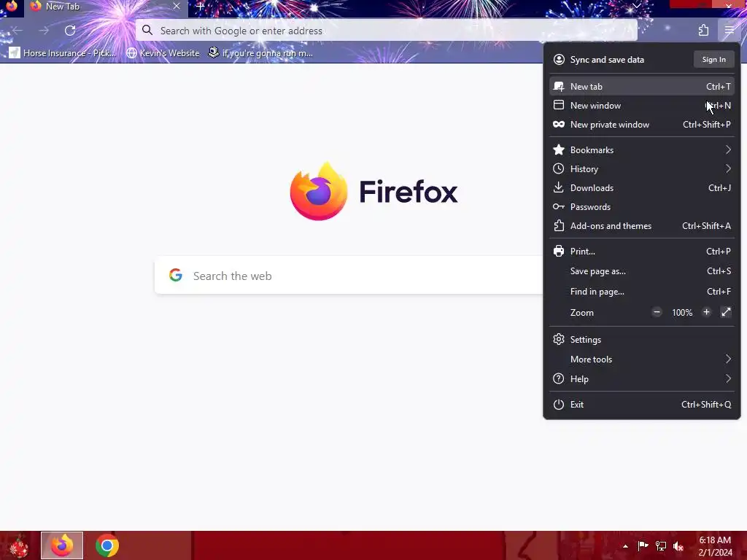Focus the address bar search field
This screenshot has height=560, width=747.
tap(387, 31)
